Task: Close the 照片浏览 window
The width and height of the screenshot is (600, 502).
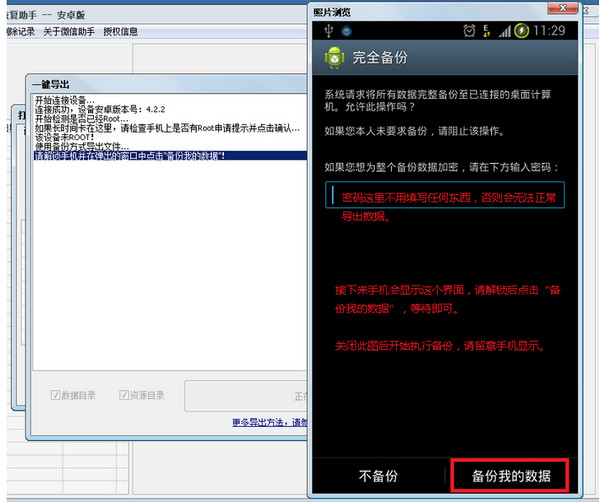Action: pos(562,8)
